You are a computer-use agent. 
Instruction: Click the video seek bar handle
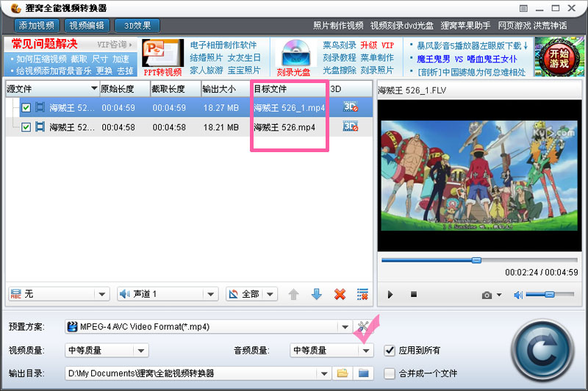(x=476, y=259)
